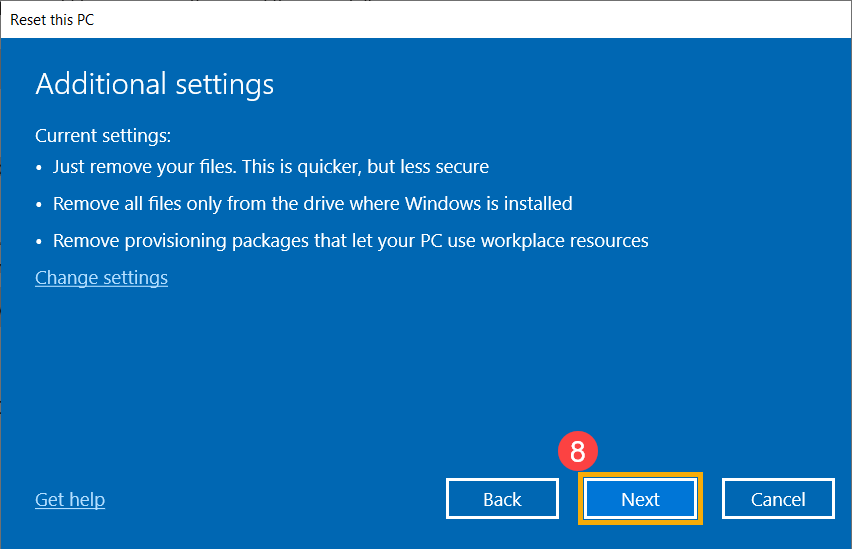Go back with the Back button
The height and width of the screenshot is (549, 852).
coord(502,499)
